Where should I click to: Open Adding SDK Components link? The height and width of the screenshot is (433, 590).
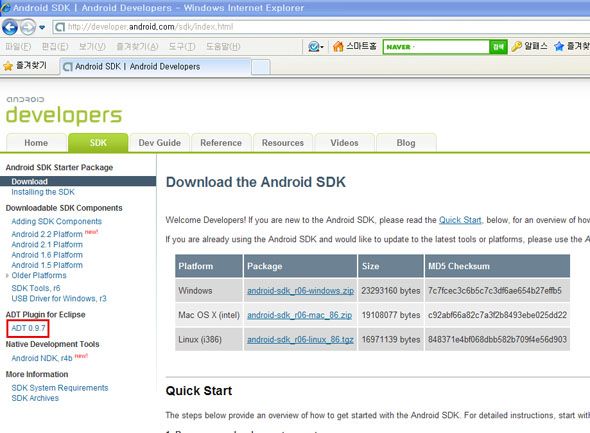[x=56, y=221]
